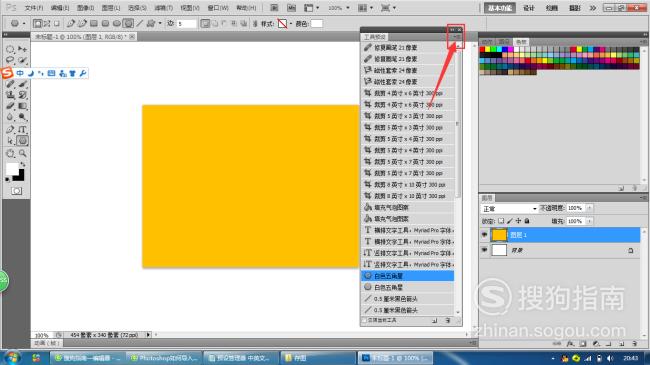
Task: Click the Windows Start button
Action: click(12, 358)
